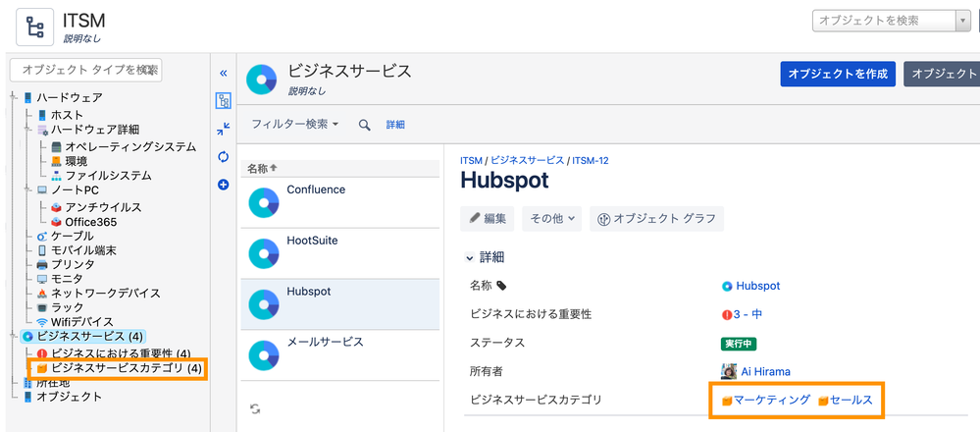Collapse the ハードウェア詳細 tree node

tap(28, 130)
